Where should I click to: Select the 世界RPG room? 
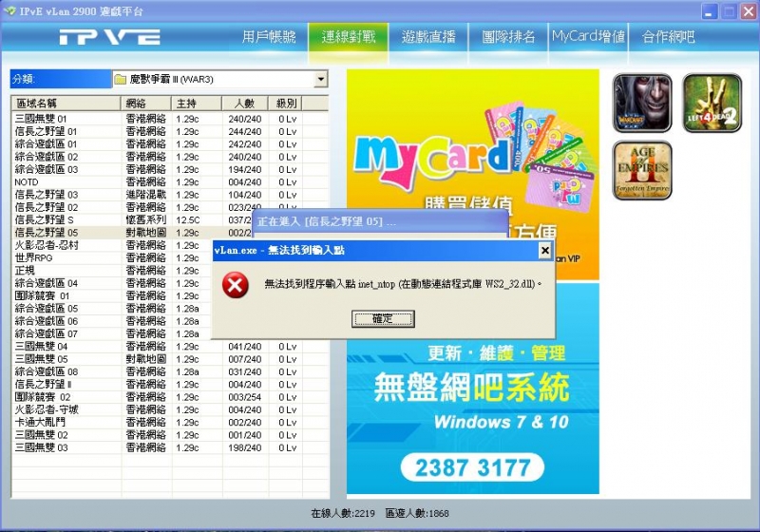point(112,257)
